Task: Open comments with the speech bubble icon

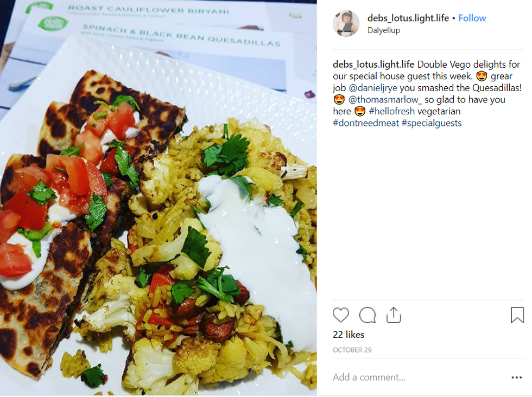Action: (368, 315)
